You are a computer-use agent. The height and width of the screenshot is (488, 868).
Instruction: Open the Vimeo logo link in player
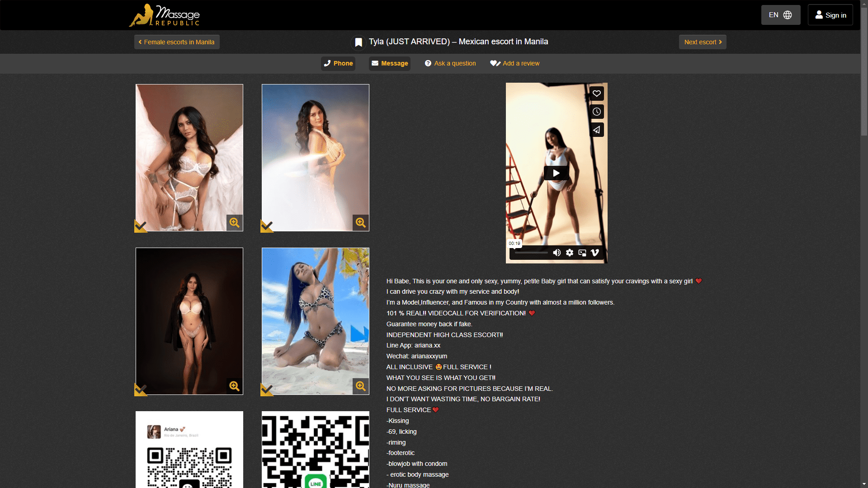click(595, 253)
